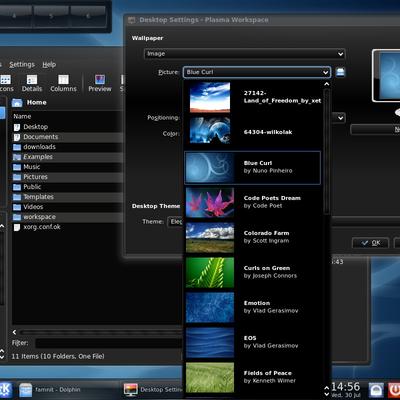Screen dimensions: 400x400
Task: Click the "by Joseph Connors" author text
Action: pos(270,276)
